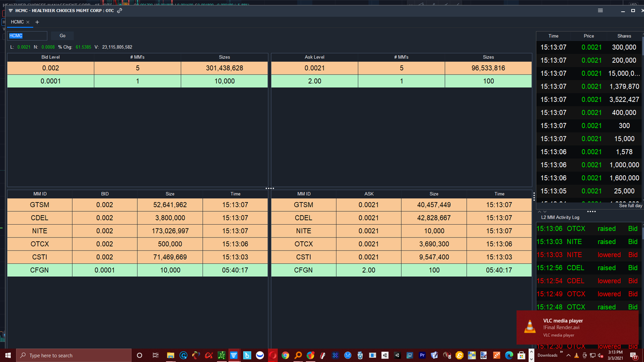The image size is (644, 362).
Task: Click the taskbar clock 3:13 PM
Action: [x=616, y=355]
